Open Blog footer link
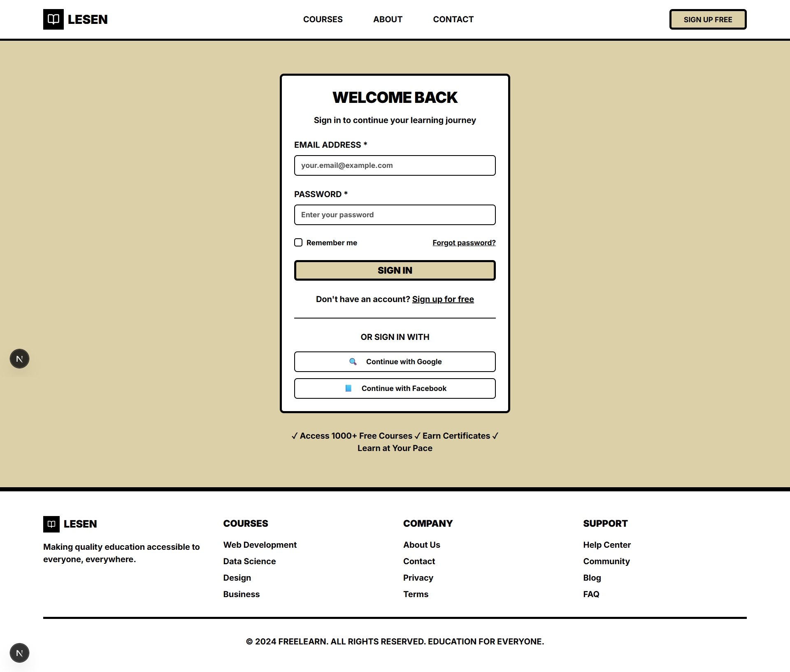The width and height of the screenshot is (790, 672). [592, 578]
